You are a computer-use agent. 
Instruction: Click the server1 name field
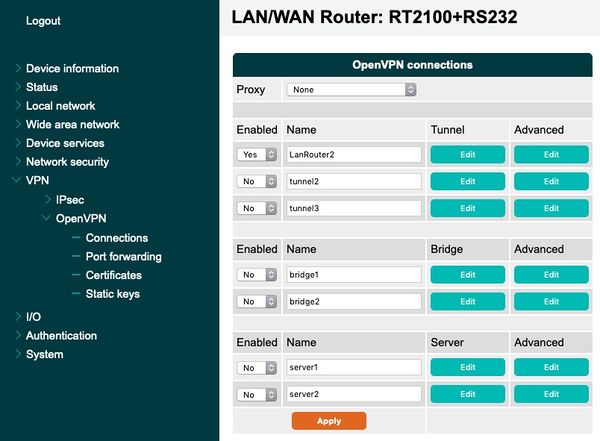[354, 368]
